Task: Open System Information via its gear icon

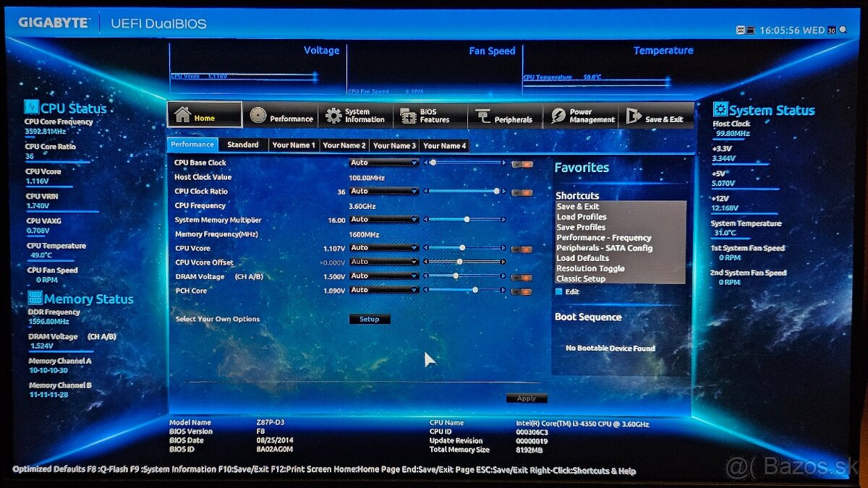Action: [333, 115]
